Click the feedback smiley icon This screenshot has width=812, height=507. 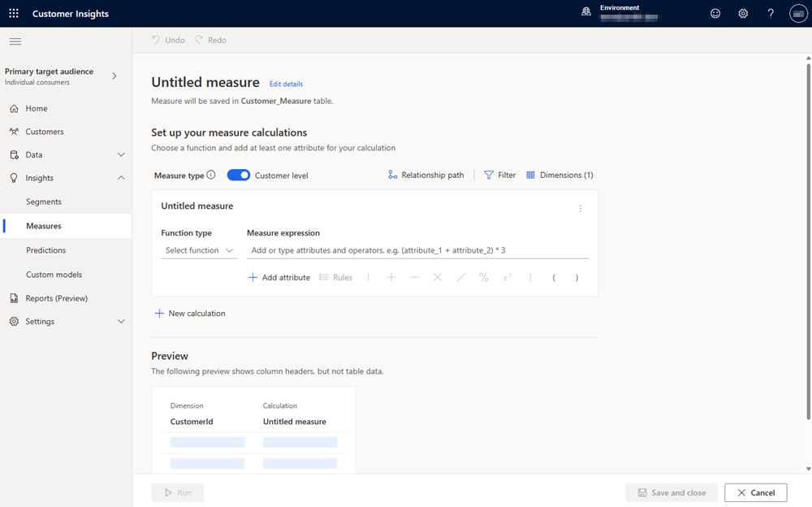(x=715, y=14)
